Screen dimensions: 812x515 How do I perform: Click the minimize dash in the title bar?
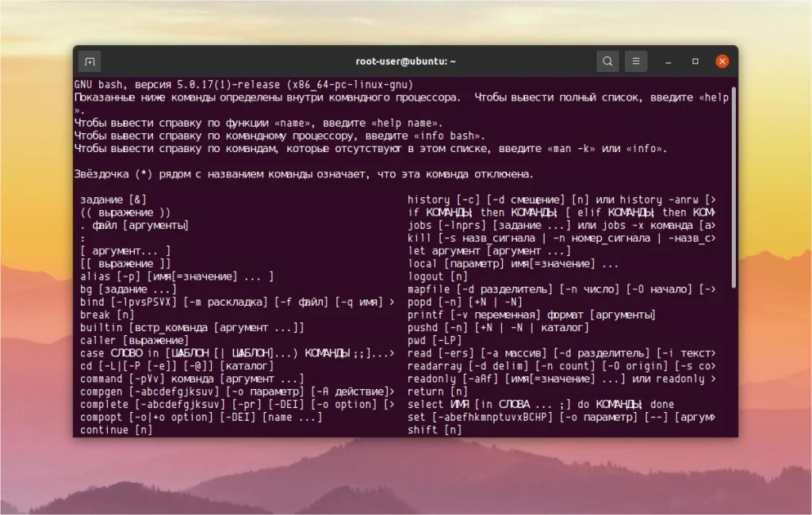pyautogui.click(x=667, y=60)
